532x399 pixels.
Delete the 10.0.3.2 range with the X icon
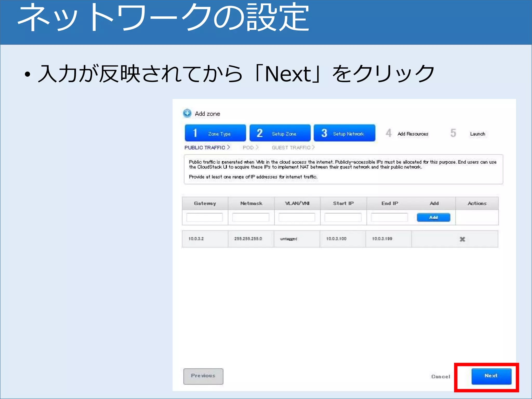click(x=462, y=239)
